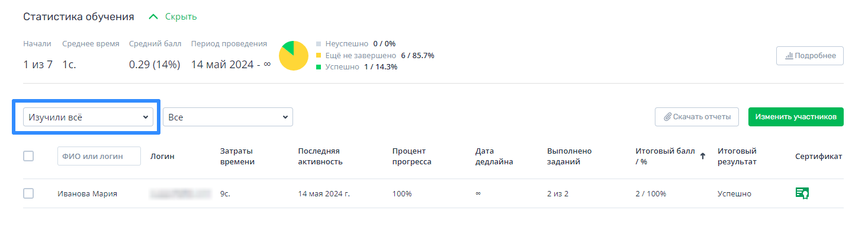Click the green certificate icon for Иванова Мария
This screenshot has width=868, height=226.
(802, 193)
